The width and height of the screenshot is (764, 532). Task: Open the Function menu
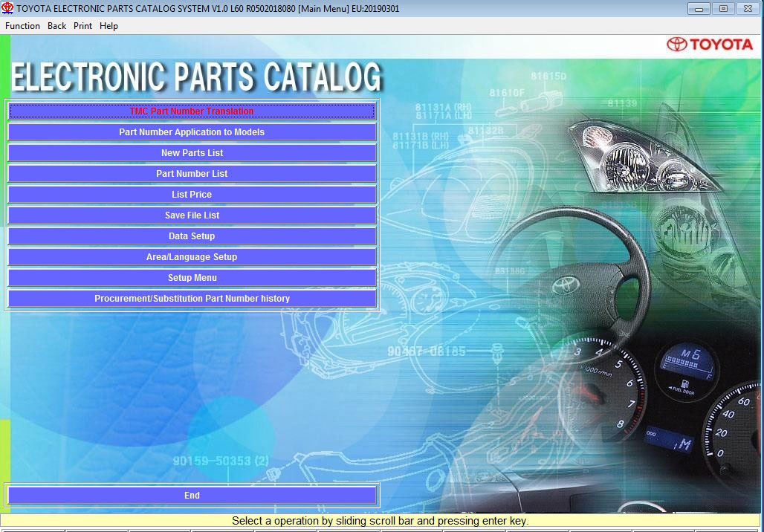click(22, 26)
